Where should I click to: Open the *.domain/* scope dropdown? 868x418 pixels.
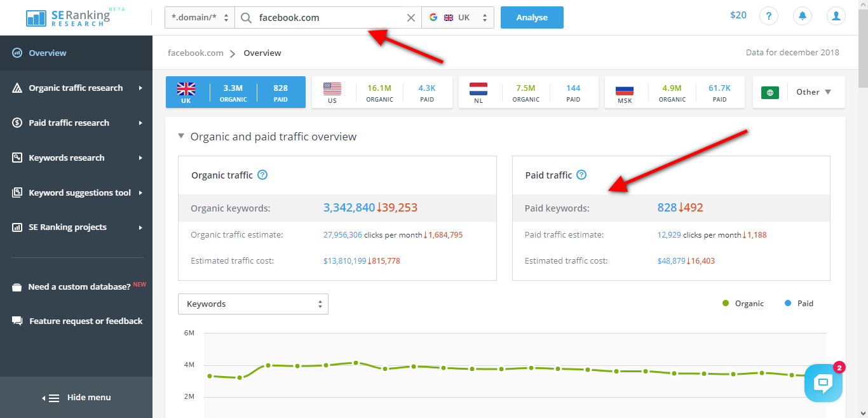tap(200, 18)
